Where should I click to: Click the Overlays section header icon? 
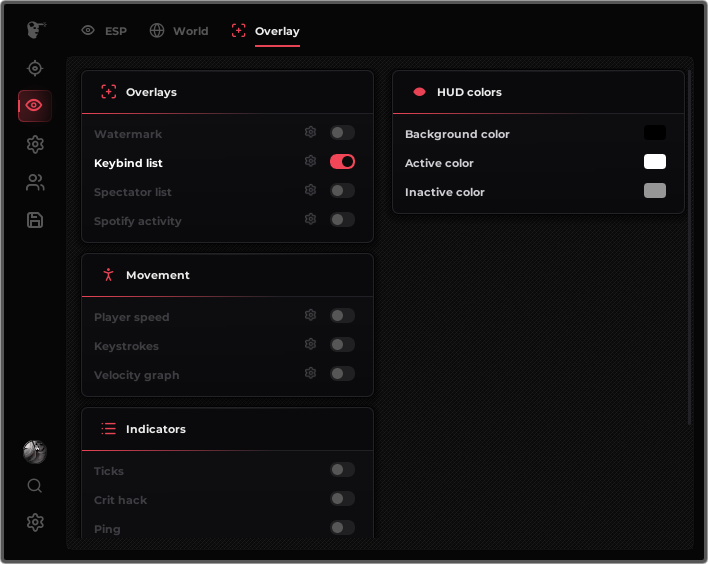108,92
